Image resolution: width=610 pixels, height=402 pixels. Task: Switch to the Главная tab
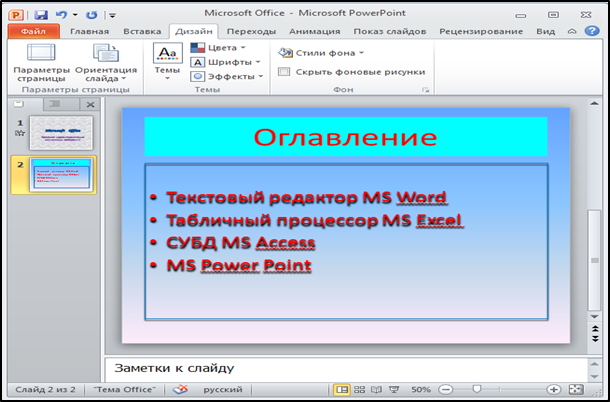89,32
